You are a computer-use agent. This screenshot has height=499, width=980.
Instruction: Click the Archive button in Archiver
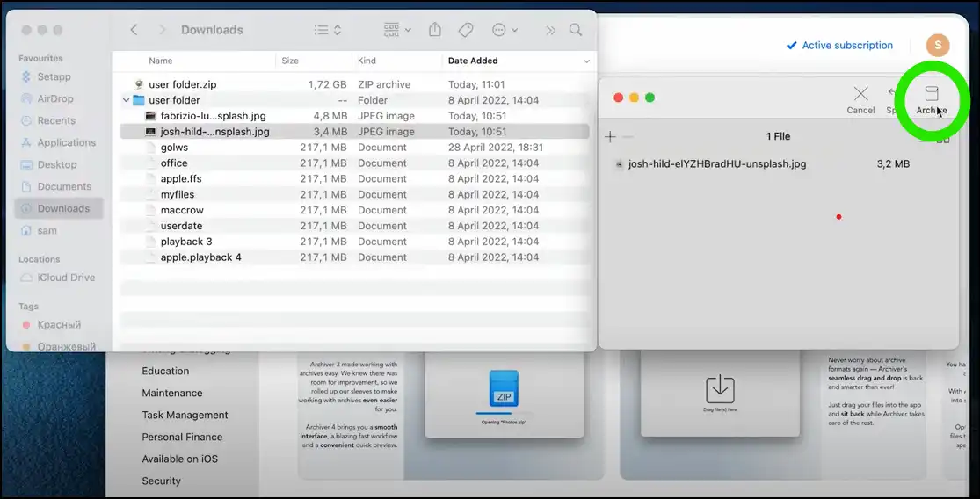pos(932,100)
